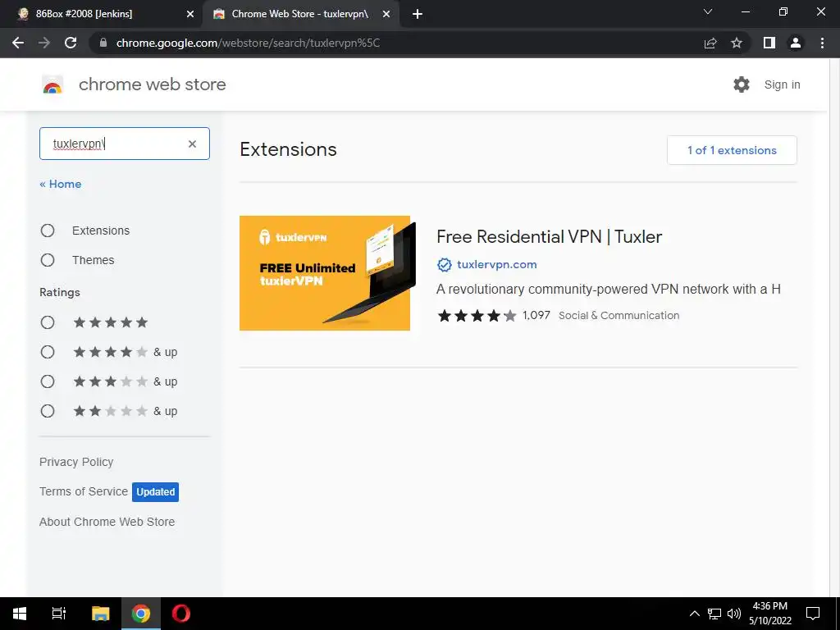
Task: Select Extensions radio filter
Action: coord(48,231)
